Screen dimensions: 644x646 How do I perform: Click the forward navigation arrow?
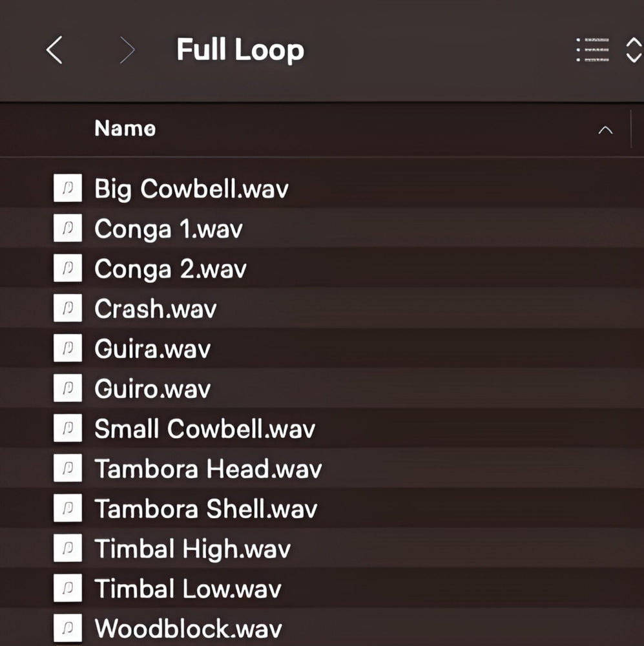pos(127,50)
